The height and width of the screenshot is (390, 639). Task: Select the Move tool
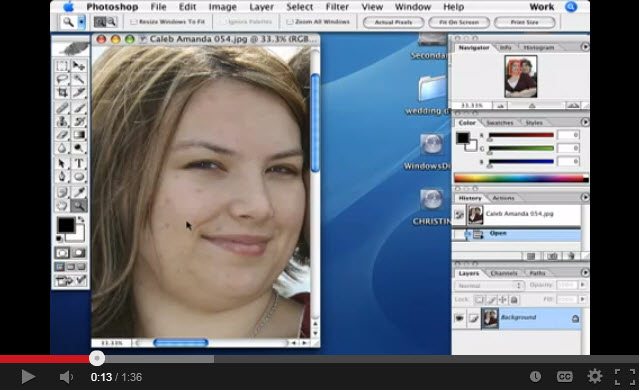point(79,66)
